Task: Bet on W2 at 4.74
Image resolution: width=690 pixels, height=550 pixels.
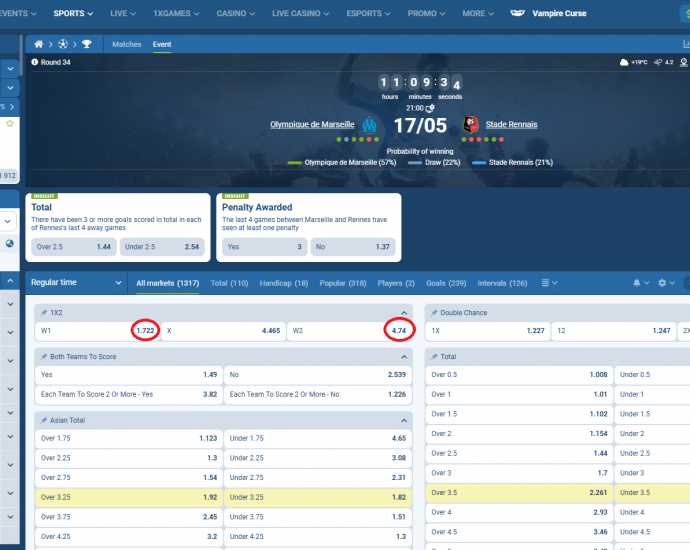Action: [x=349, y=331]
